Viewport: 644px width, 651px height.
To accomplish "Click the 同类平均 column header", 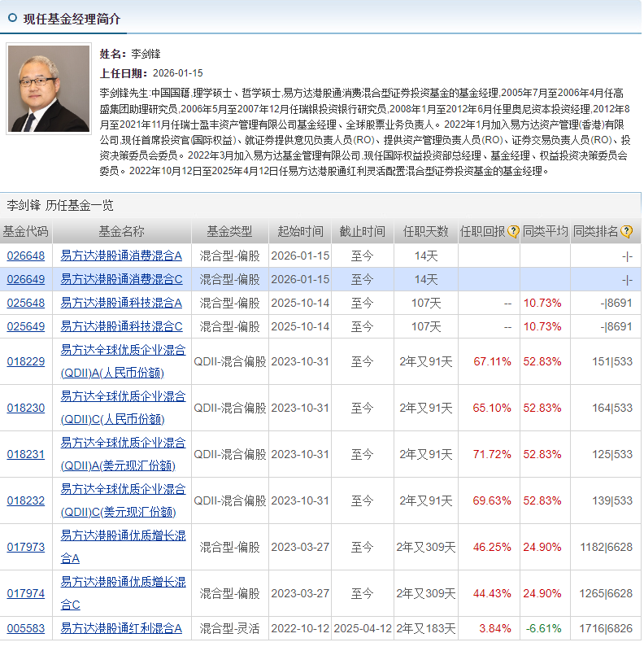I will coord(545,232).
